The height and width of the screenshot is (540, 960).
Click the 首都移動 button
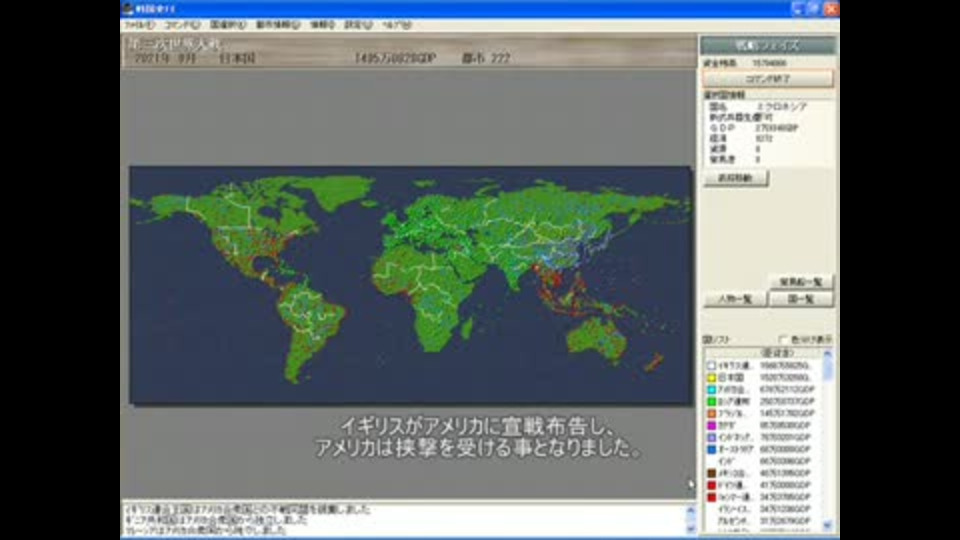(735, 178)
